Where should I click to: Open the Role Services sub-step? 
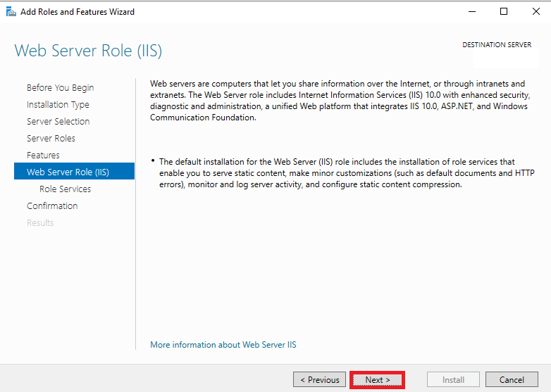[x=65, y=189]
